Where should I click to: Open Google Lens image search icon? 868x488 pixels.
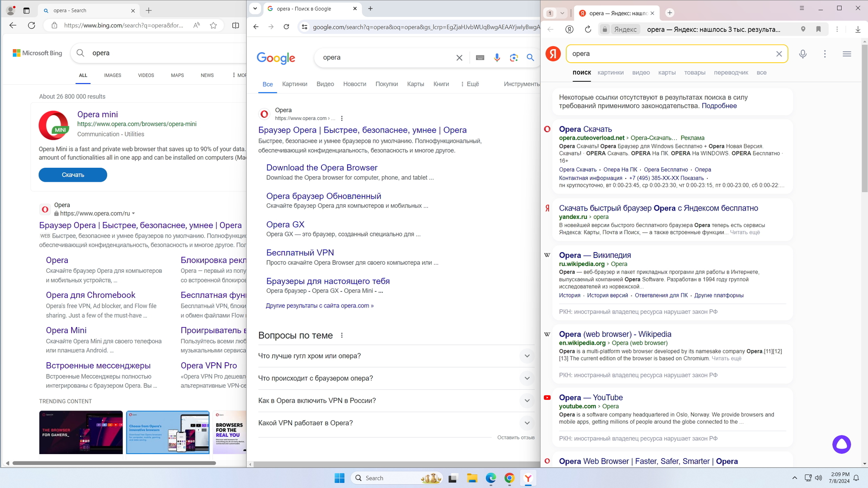pos(514,58)
